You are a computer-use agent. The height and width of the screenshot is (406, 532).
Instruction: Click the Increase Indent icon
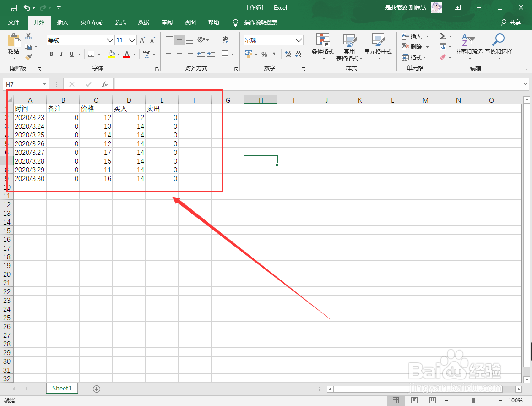coord(211,54)
